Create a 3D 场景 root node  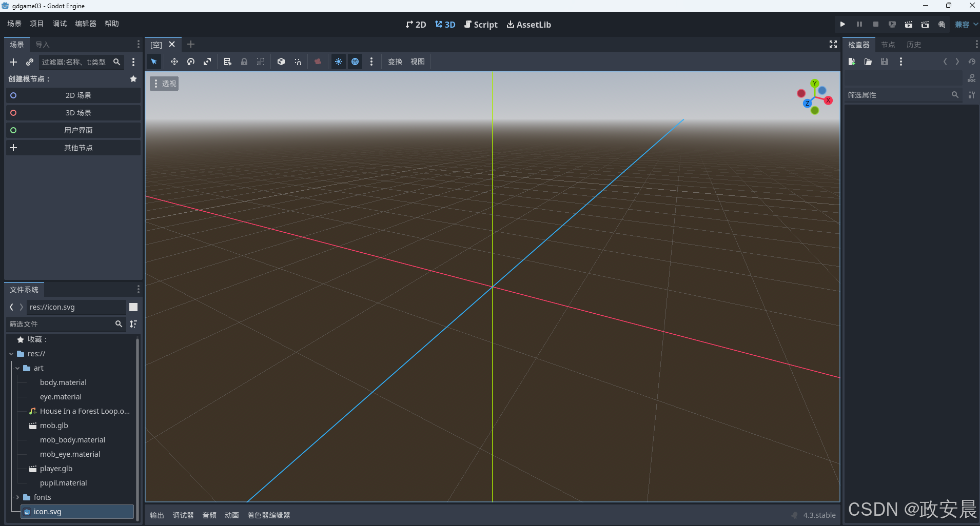click(x=73, y=113)
